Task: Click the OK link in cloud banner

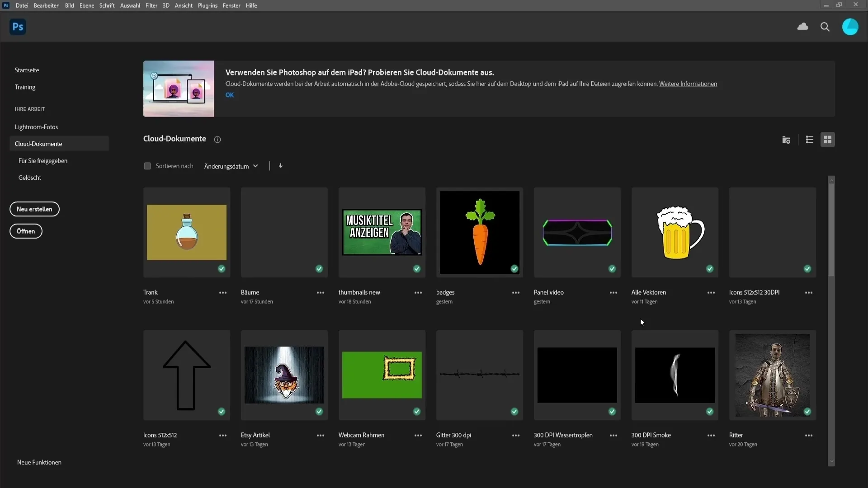Action: click(x=230, y=95)
